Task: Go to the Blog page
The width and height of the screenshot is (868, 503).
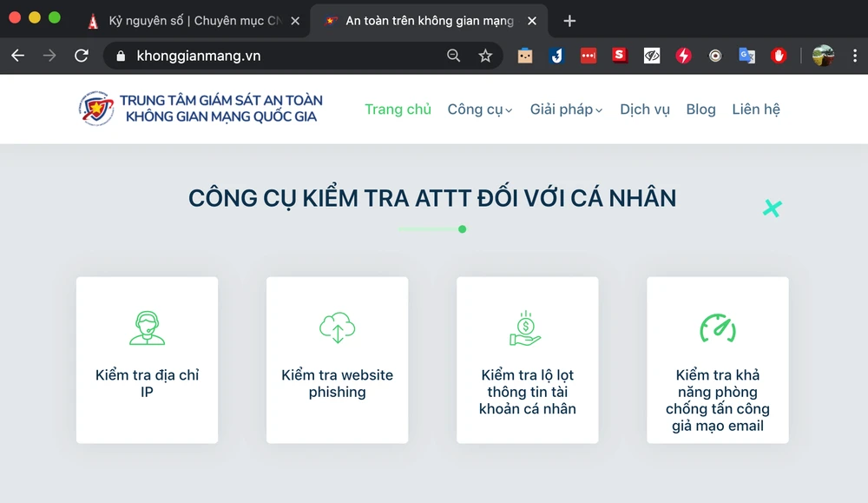Action: coord(700,109)
